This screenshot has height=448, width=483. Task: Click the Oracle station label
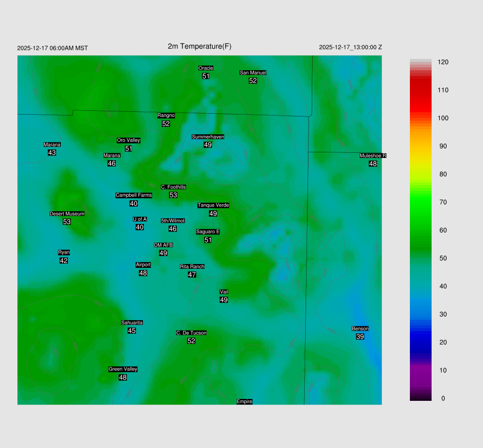click(x=206, y=68)
